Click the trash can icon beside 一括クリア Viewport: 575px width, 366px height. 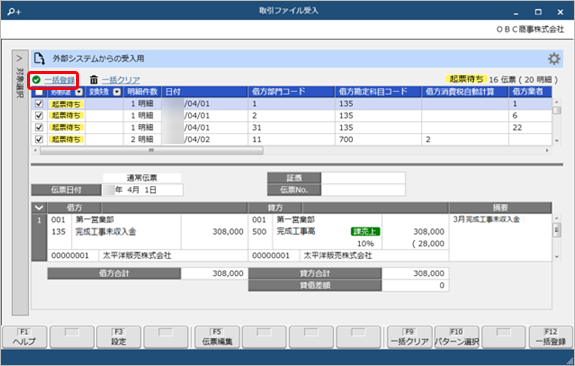(94, 80)
